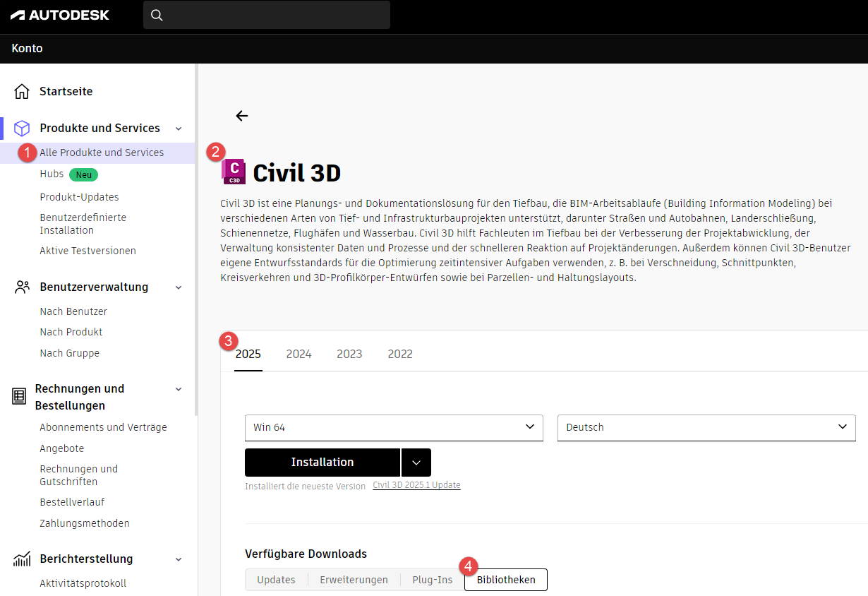Image resolution: width=868 pixels, height=596 pixels.
Task: Click the Produkte und Services cube icon
Action: 22,128
